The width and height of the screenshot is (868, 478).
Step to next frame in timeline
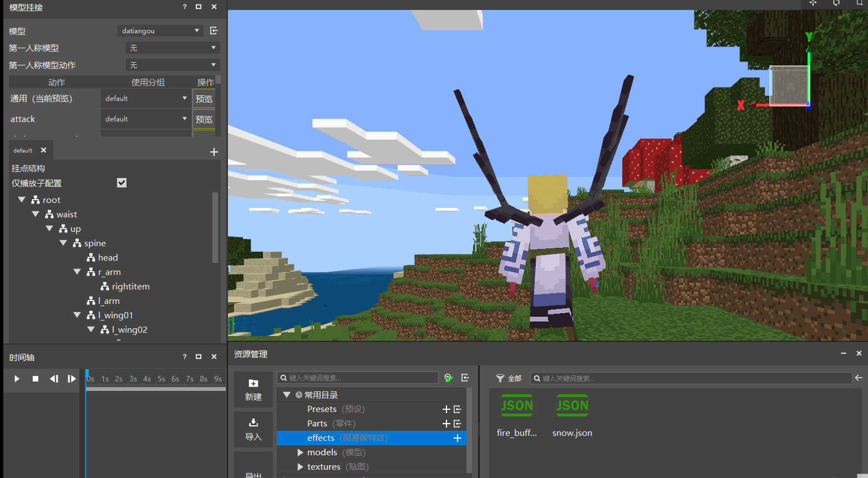pyautogui.click(x=72, y=379)
